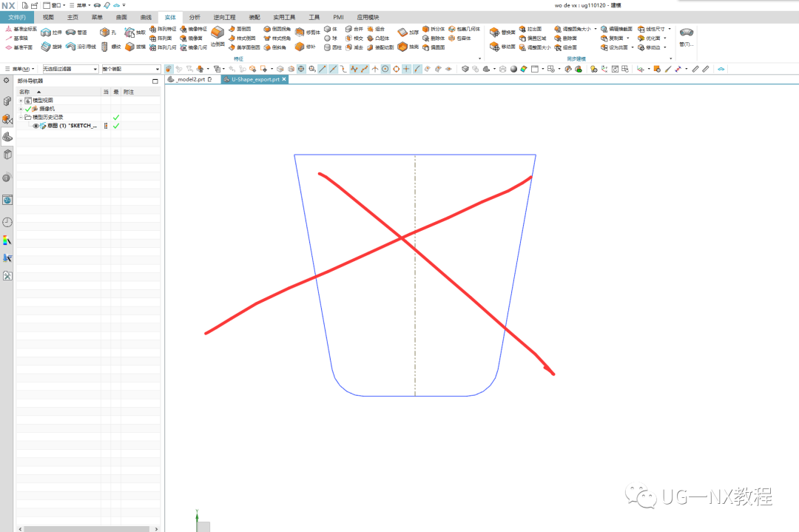Click the navigator settings gear icon
The image size is (799, 532).
pyautogui.click(x=6, y=81)
